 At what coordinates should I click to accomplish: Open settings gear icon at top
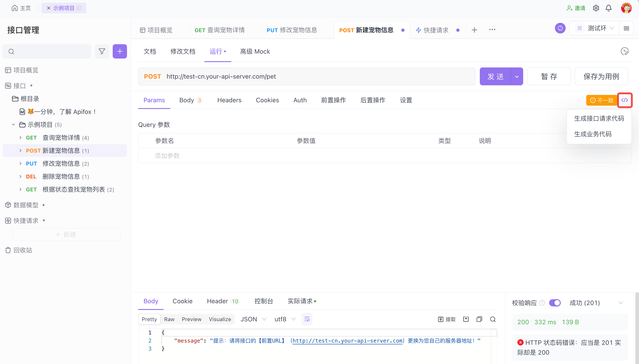tap(596, 8)
